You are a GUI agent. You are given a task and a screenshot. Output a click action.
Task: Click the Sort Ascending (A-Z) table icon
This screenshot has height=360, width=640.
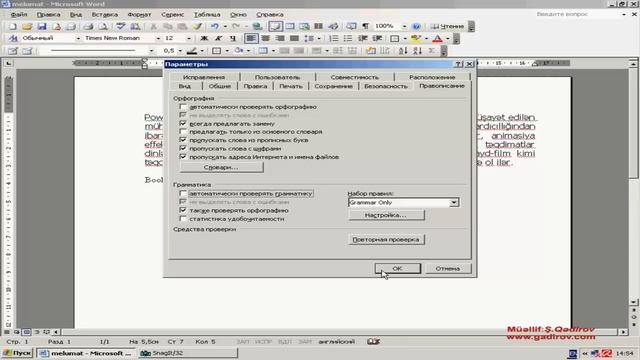pos(403,51)
